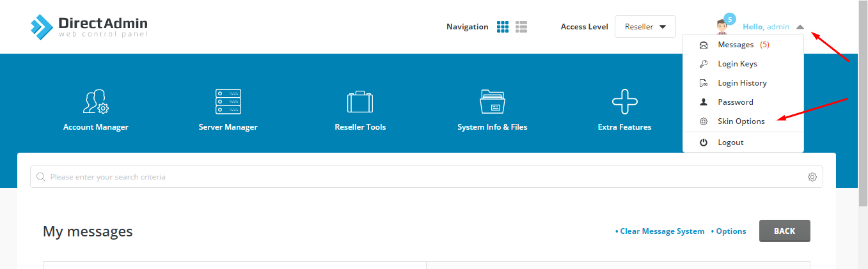This screenshot has height=269, width=868.
Task: Open search settings gear icon
Action: point(812,177)
